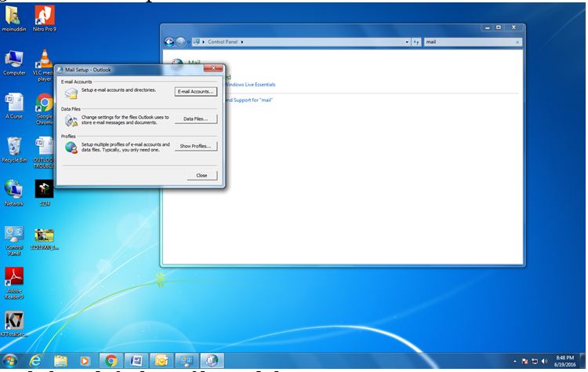588x372 pixels.
Task: Minimize the Control Panel window
Action: coord(487,27)
